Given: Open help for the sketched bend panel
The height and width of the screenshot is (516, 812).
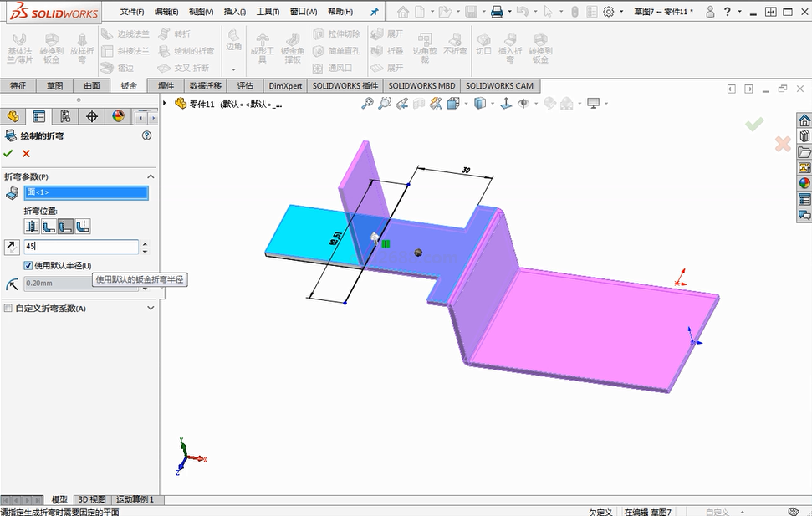Looking at the screenshot, I should (x=147, y=135).
